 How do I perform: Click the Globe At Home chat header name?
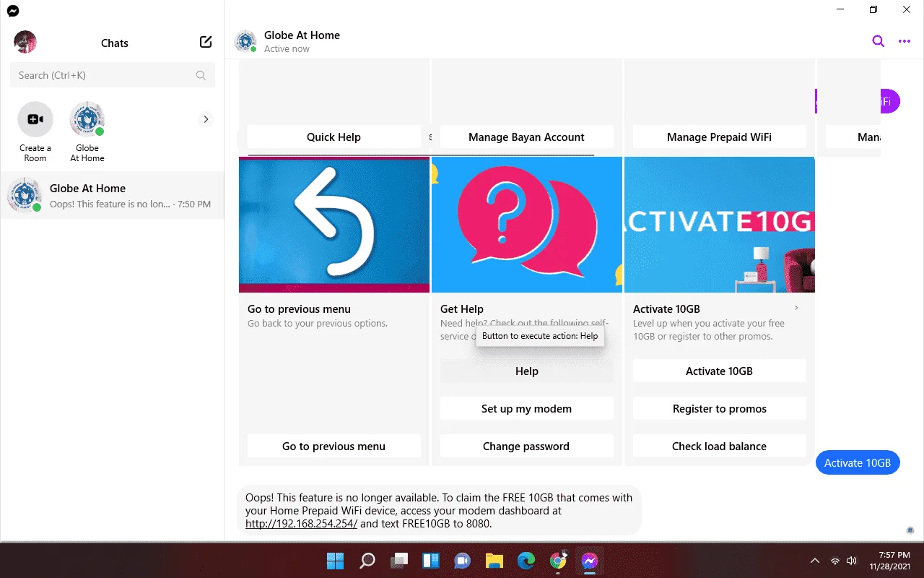tap(302, 35)
